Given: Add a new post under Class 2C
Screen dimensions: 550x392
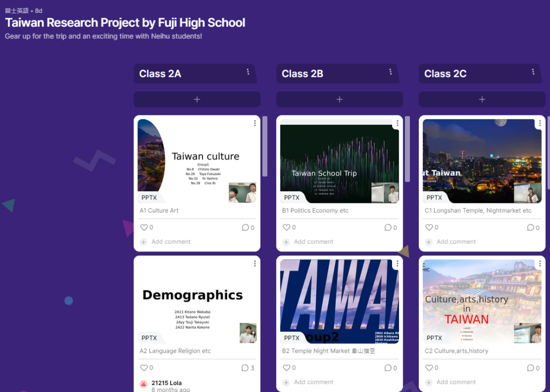Looking at the screenshot, I should pos(482,99).
